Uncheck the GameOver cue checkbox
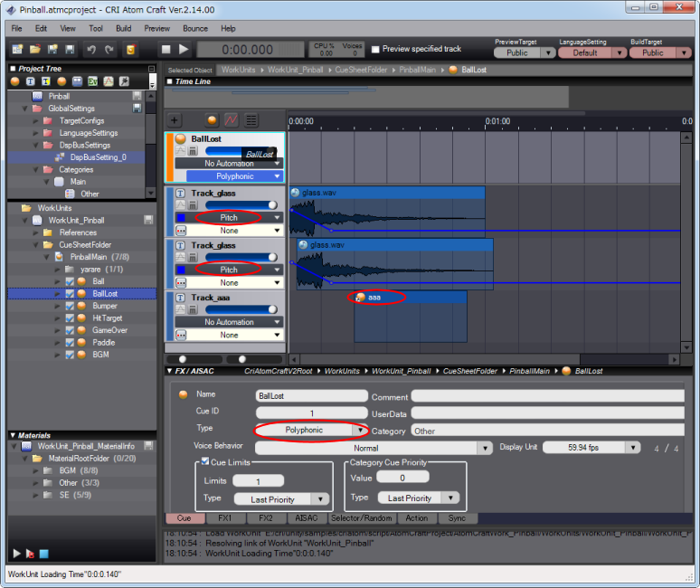The height and width of the screenshot is (588, 700). [x=71, y=330]
